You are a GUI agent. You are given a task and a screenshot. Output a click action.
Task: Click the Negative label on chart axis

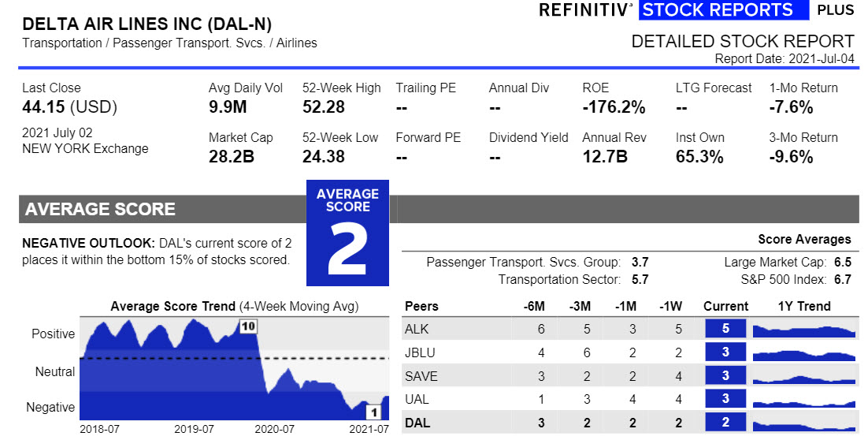[x=50, y=408]
